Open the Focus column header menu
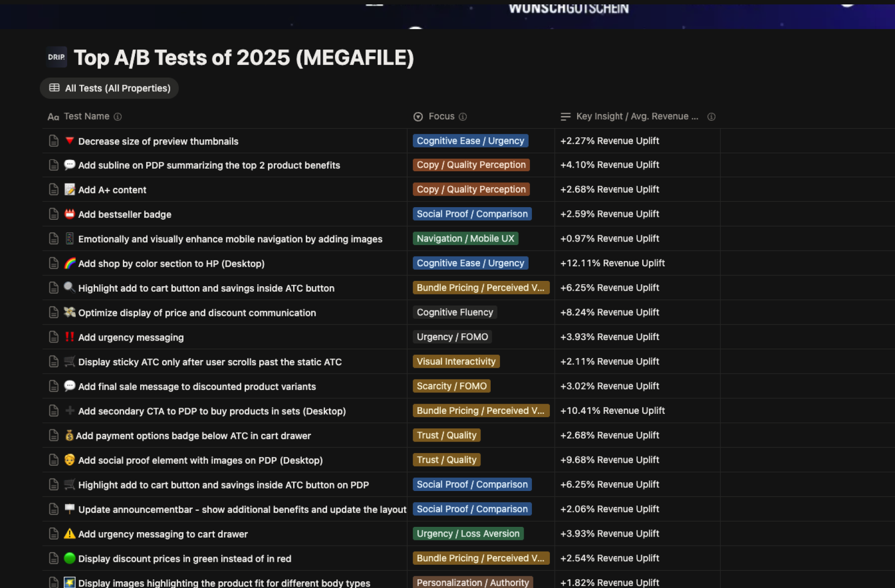The image size is (895, 588). pyautogui.click(x=441, y=116)
